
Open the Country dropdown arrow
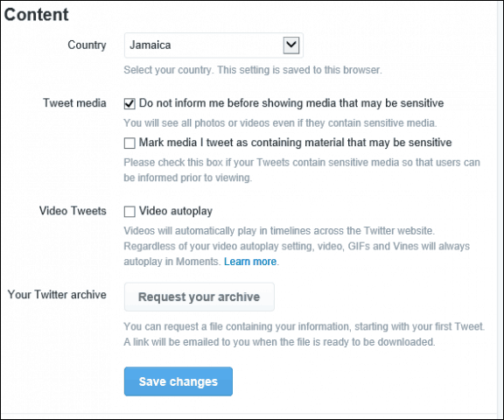(291, 45)
